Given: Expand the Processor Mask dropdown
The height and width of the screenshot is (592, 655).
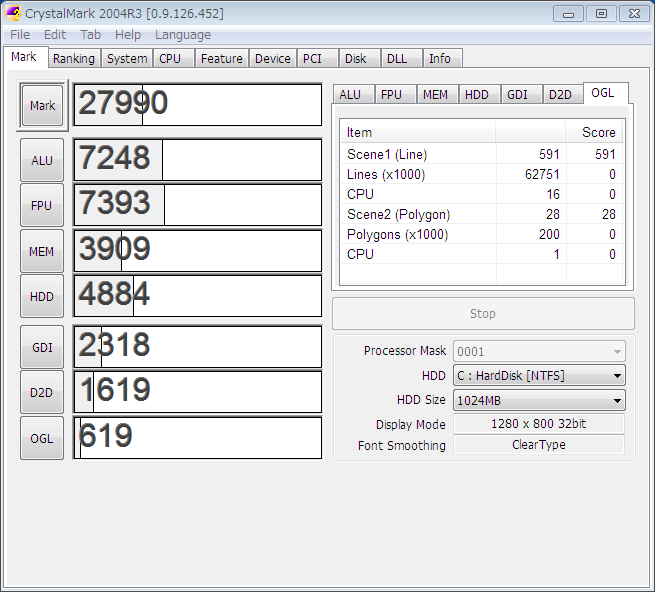Looking at the screenshot, I should click(x=539, y=351).
